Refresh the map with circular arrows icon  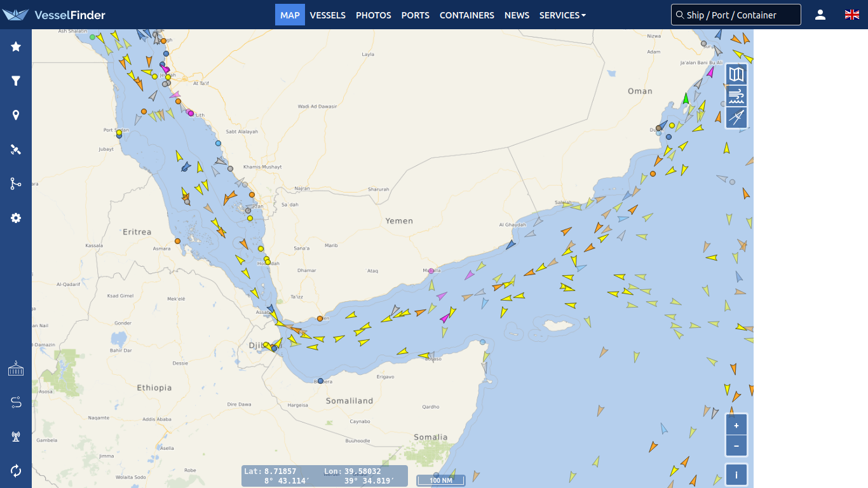16,471
